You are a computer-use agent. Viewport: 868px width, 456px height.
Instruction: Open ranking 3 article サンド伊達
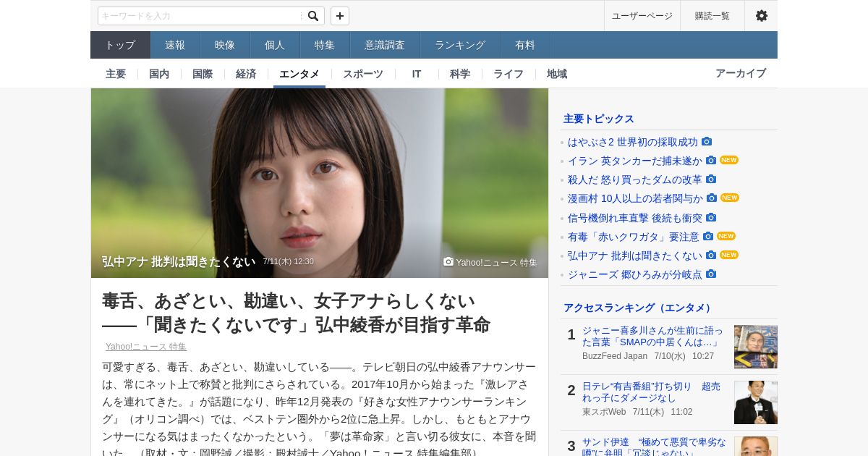(x=654, y=447)
